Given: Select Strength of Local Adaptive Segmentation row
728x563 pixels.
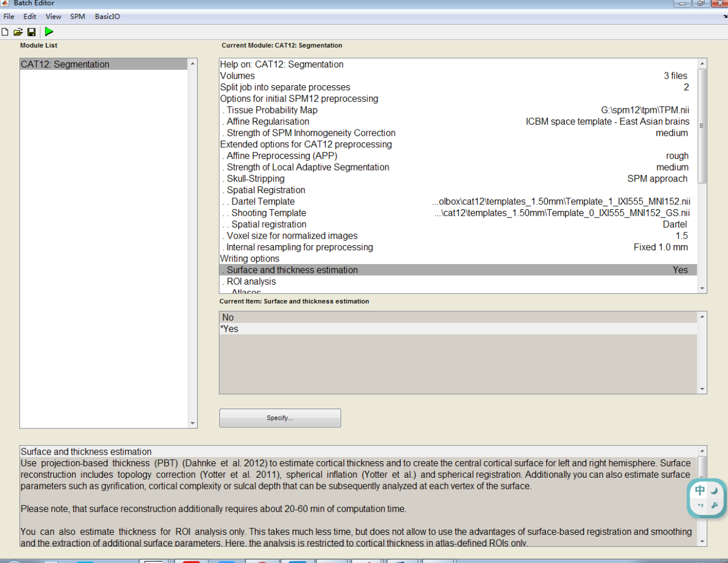Looking at the screenshot, I should coord(458,167).
